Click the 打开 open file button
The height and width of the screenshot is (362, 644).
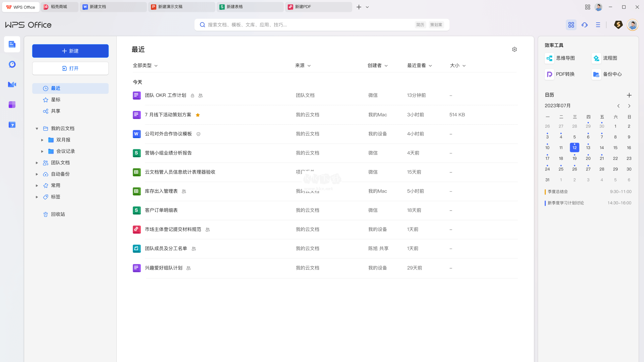tap(70, 68)
